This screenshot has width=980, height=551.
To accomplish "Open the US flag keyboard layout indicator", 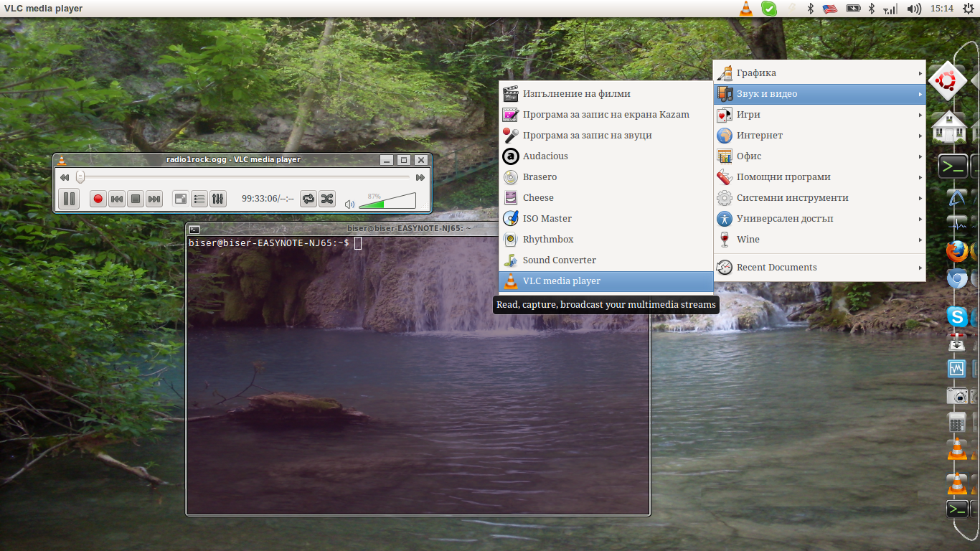I will (x=830, y=9).
